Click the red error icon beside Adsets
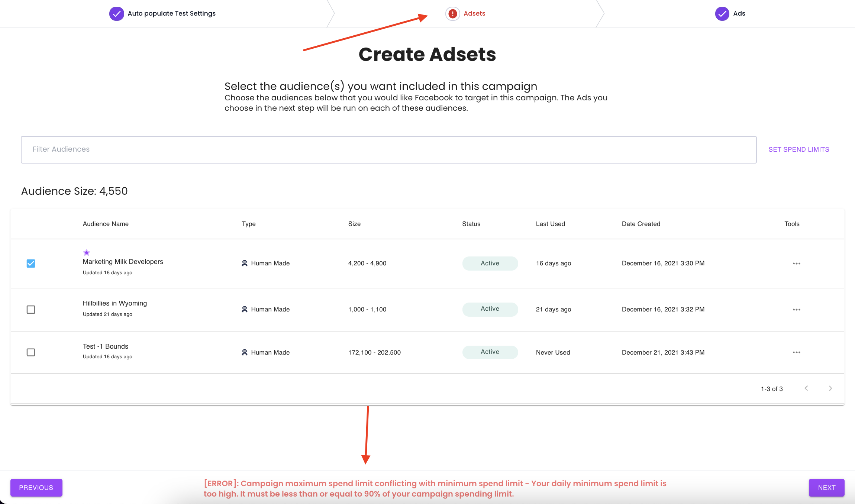Screen dimensions: 855x504 click(x=452, y=14)
